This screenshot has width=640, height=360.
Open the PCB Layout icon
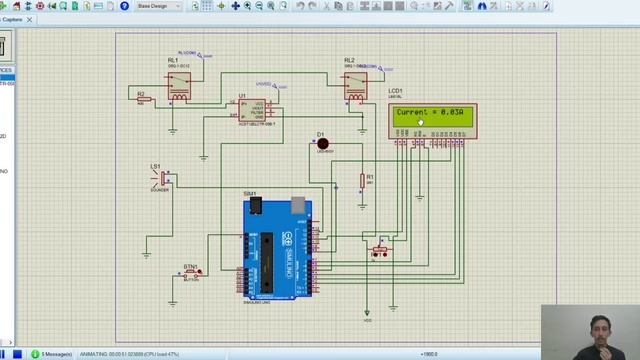(40, 6)
